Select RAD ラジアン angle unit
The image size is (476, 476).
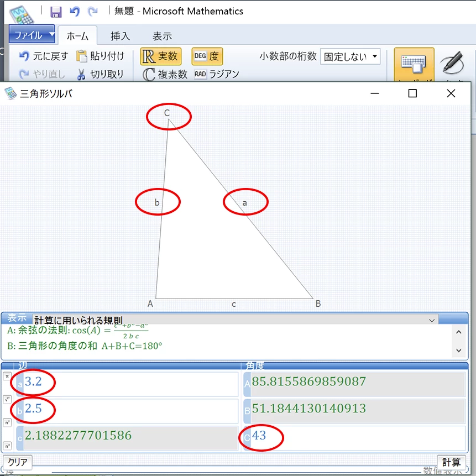point(217,74)
